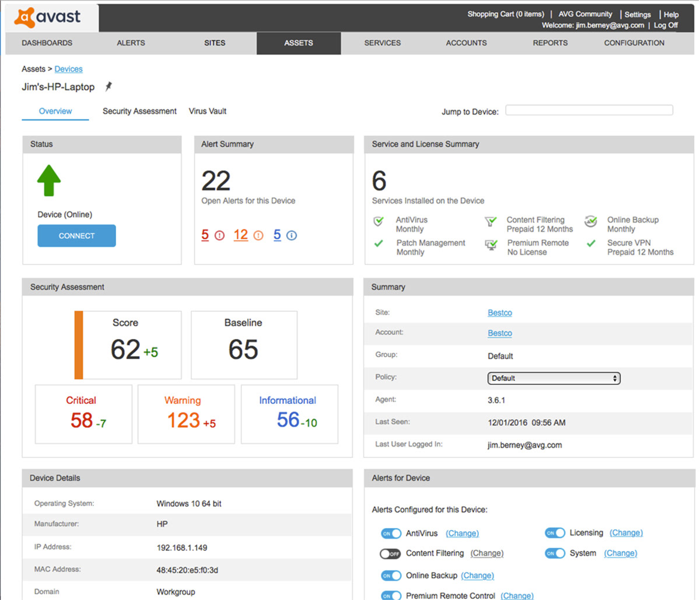Viewport: 700px width, 600px height.
Task: Visit the AVG Community link
Action: click(585, 14)
